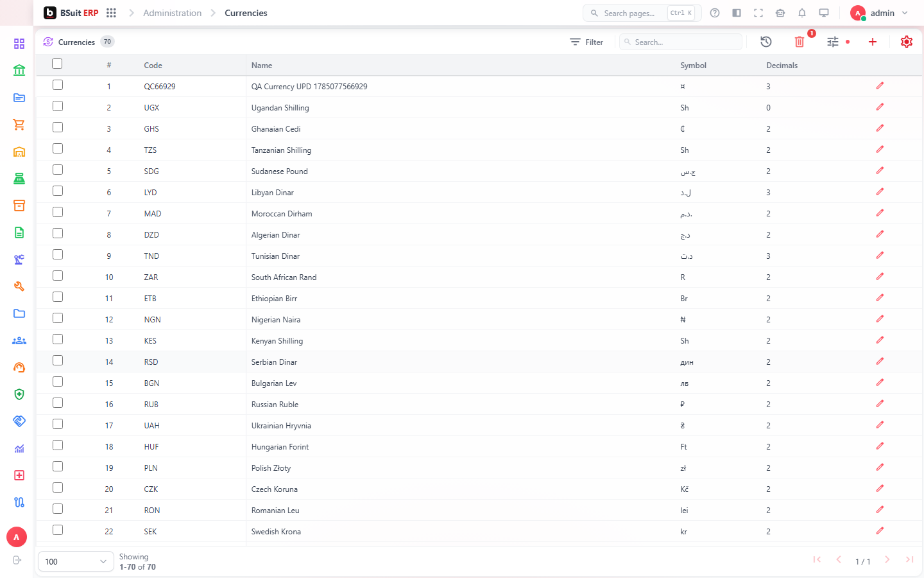Toggle the select-all header checkbox
The image size is (924, 578).
click(57, 64)
